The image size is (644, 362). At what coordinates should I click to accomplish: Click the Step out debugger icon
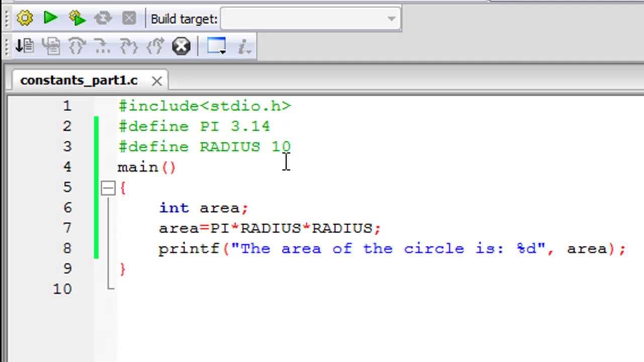pyautogui.click(x=155, y=46)
